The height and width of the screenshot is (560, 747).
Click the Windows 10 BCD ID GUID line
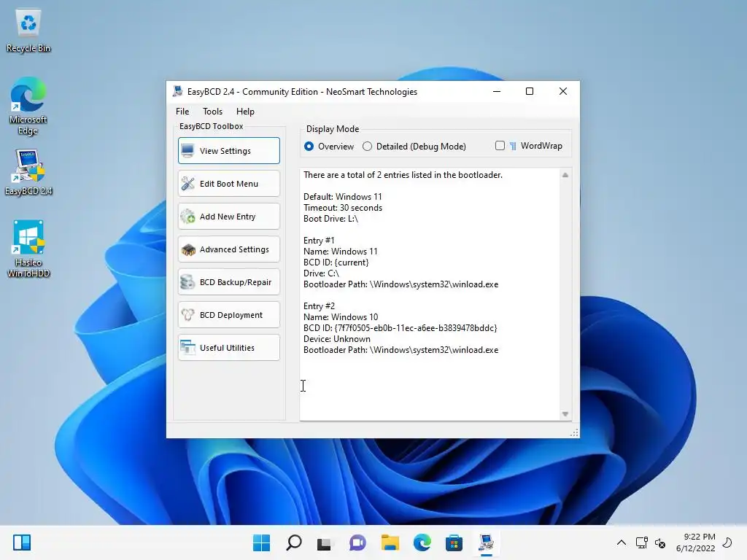click(400, 328)
